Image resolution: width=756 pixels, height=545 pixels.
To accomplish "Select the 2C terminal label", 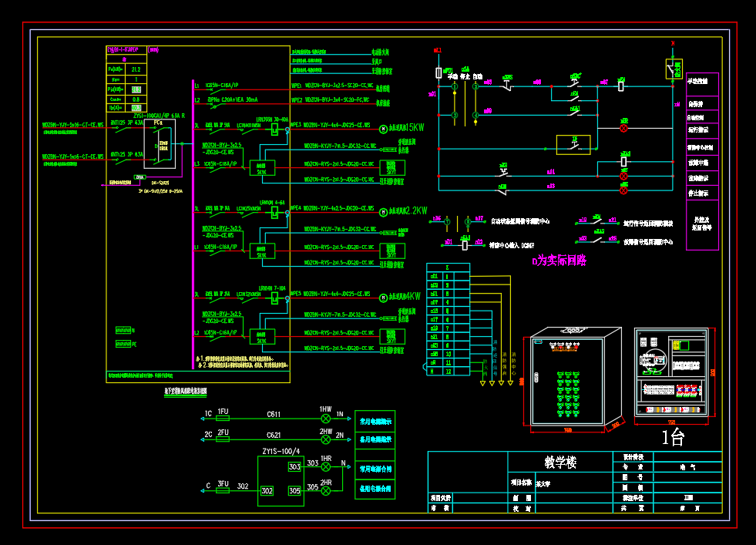I will pos(208,435).
